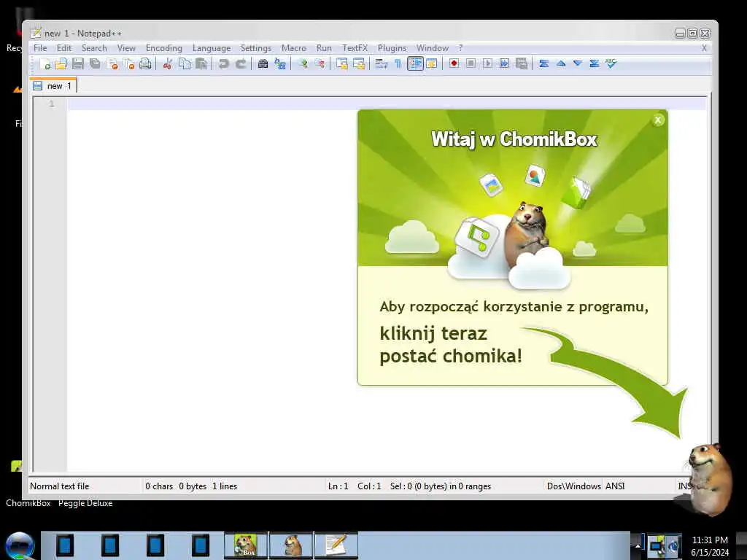Click the Replace icon in the toolbar
747x560 pixels.
[280, 63]
